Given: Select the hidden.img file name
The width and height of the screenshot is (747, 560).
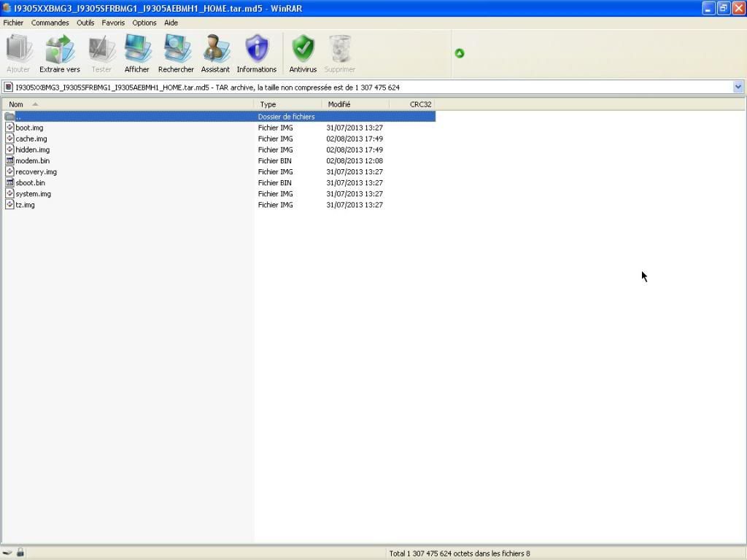Looking at the screenshot, I should tap(32, 149).
